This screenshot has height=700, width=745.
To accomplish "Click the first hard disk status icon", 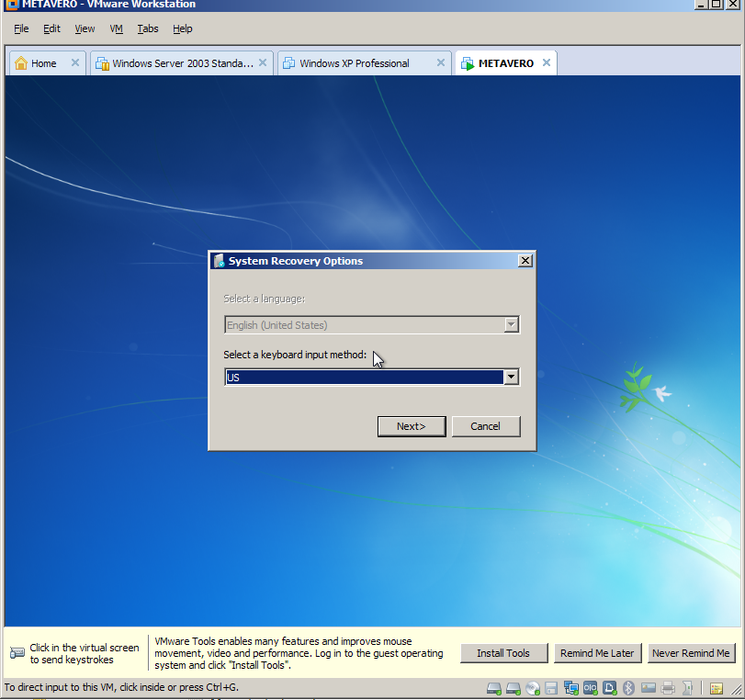I will point(494,688).
